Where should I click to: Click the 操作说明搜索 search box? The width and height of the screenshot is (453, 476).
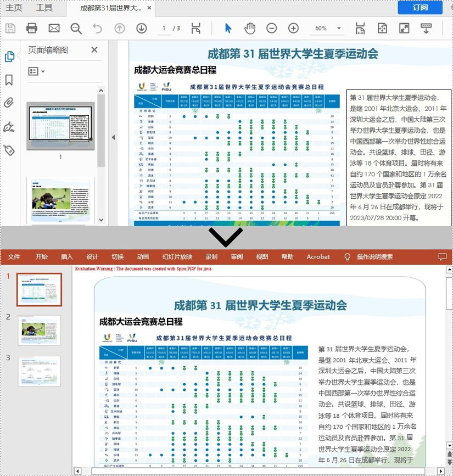(374, 257)
